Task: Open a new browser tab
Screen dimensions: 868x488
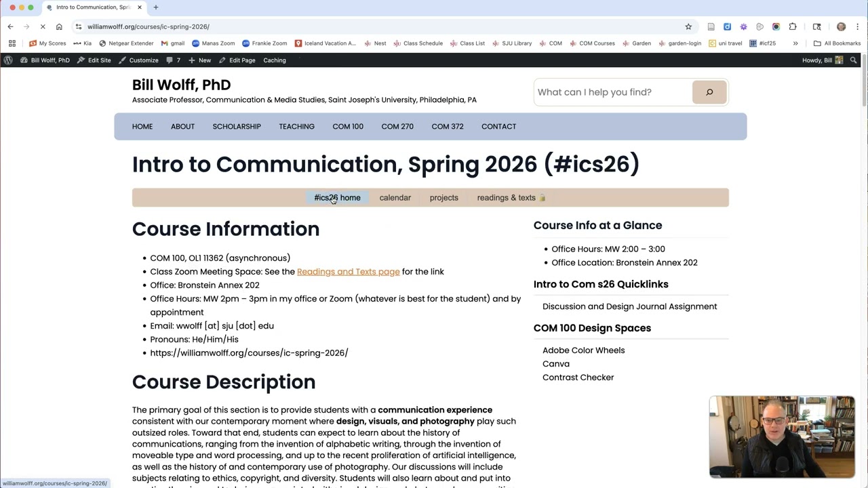Action: coord(155,7)
